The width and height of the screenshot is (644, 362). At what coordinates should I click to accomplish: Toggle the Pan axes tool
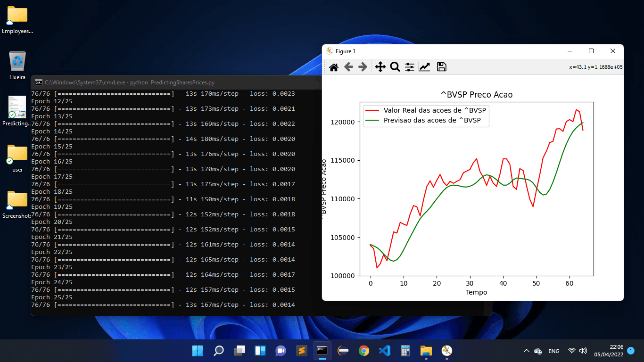380,67
